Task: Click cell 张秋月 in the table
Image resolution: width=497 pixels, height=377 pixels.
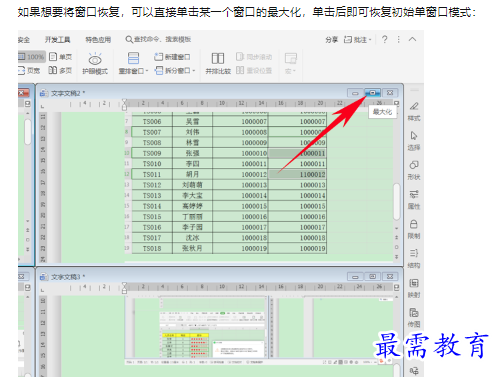Action: (x=192, y=248)
